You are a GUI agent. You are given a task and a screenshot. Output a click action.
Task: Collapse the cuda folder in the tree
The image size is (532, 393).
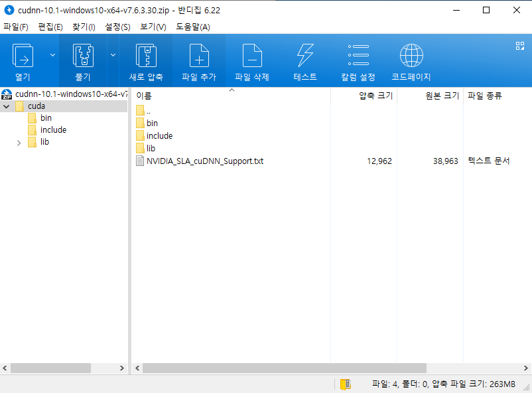[x=7, y=106]
